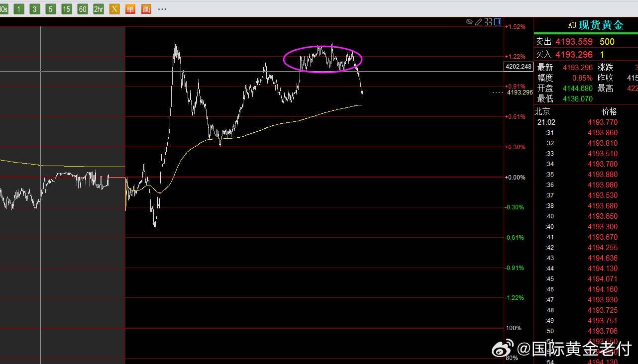Click the 最高 label

(x=606, y=89)
